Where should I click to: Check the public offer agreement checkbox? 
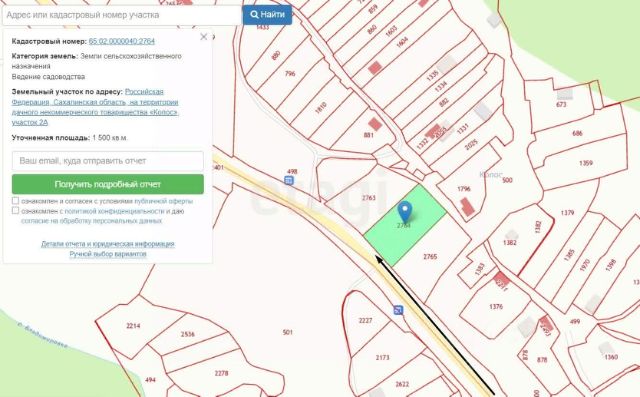click(x=16, y=201)
